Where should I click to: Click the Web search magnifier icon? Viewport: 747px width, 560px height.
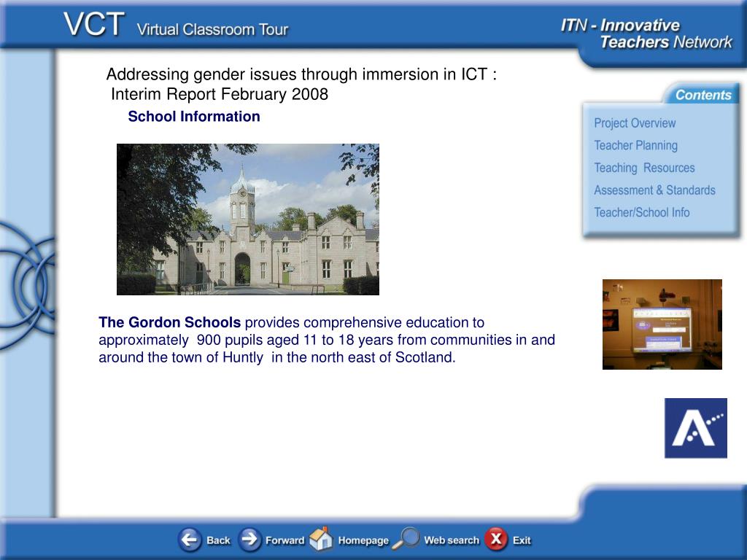pyautogui.click(x=406, y=539)
